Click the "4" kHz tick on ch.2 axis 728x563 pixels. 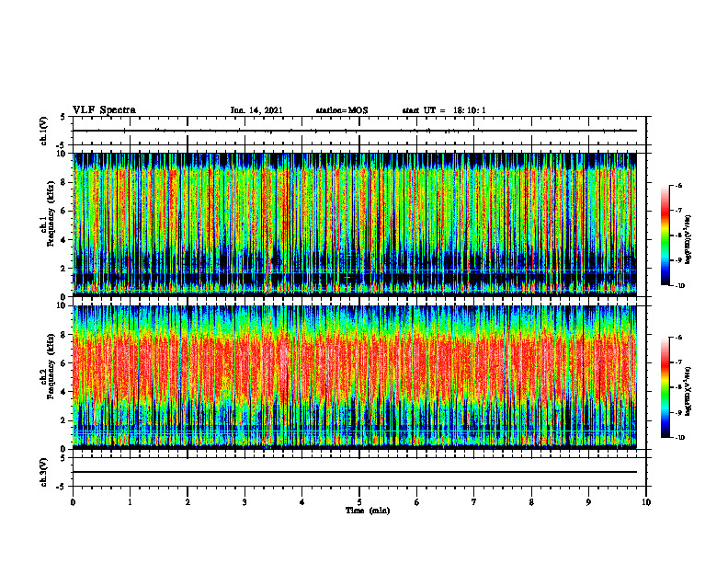click(x=64, y=392)
